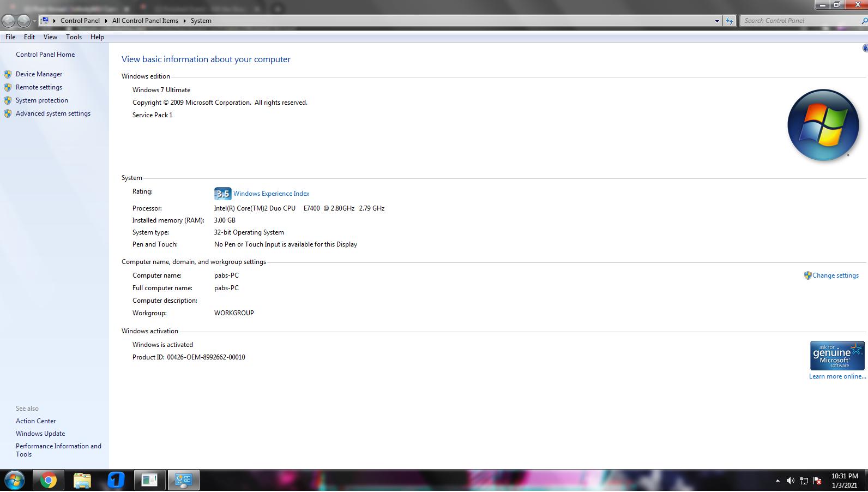Open System protection

[x=42, y=100]
